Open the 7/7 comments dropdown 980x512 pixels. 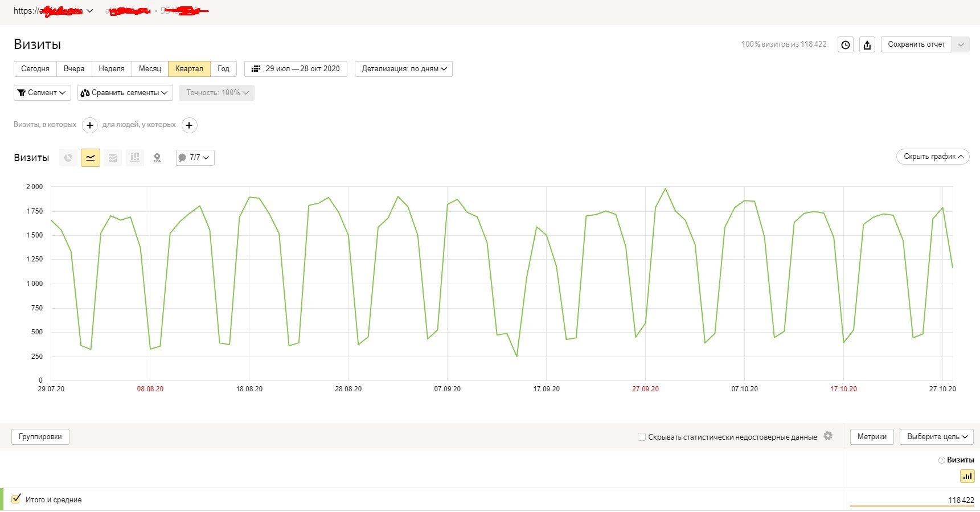tap(195, 158)
